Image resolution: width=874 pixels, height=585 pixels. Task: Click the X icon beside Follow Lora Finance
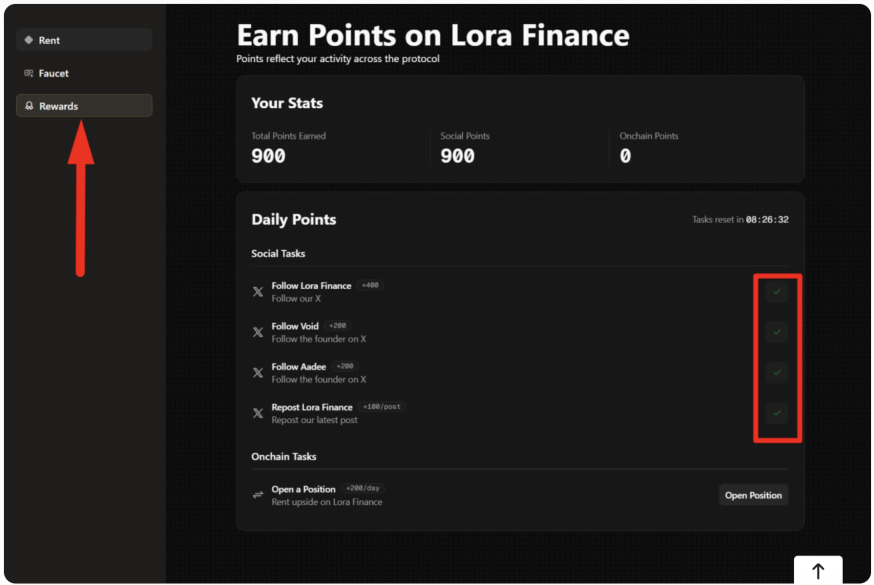coord(257,291)
